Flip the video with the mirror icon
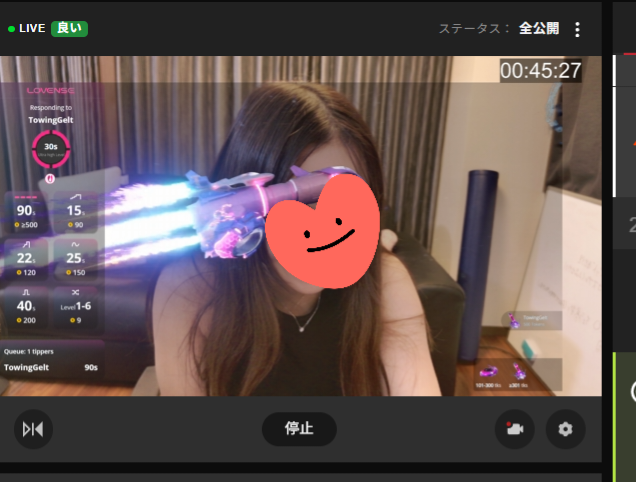Screen dimensions: 636x482 [x=33, y=429]
